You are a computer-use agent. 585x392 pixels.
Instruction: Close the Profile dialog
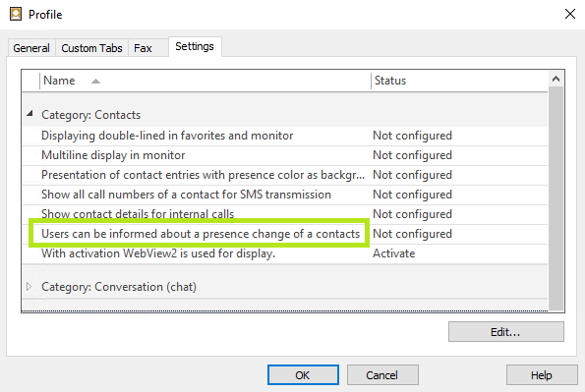(x=569, y=14)
